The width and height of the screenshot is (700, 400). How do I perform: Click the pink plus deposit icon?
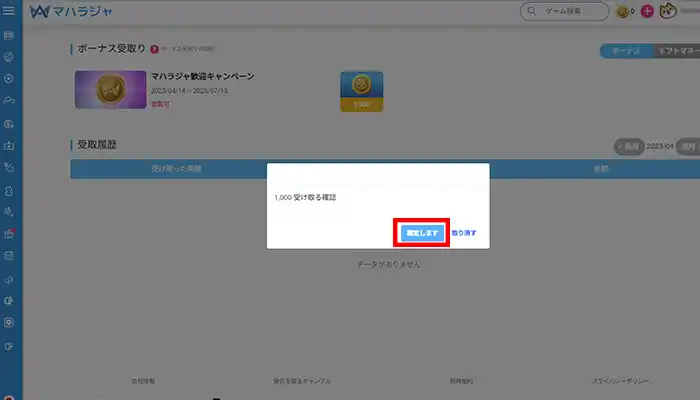[x=647, y=12]
